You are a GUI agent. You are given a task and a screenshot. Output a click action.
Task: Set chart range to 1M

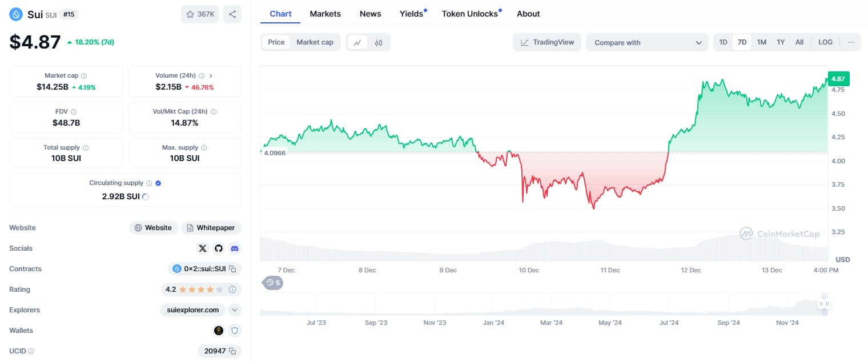(762, 42)
